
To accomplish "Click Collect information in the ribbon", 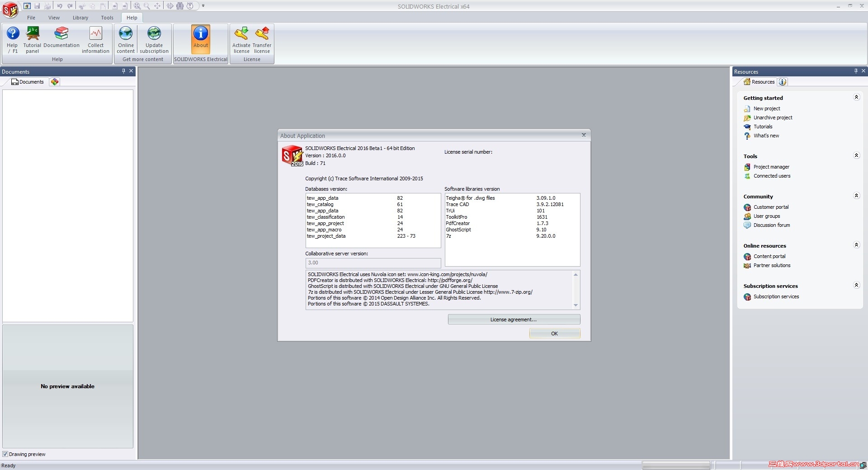I will [95, 40].
